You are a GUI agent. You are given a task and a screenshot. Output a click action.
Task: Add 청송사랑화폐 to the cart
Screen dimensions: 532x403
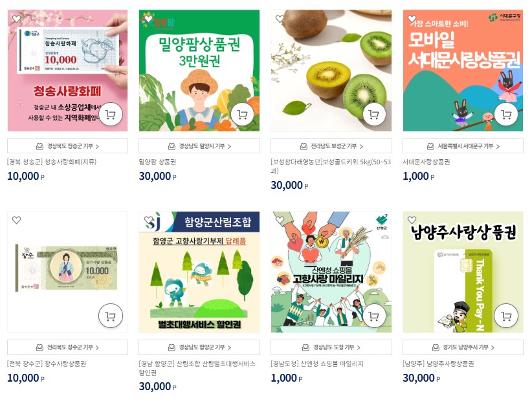110,114
